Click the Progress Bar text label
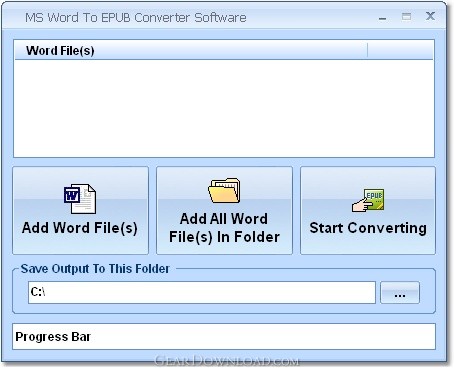 click(x=53, y=337)
